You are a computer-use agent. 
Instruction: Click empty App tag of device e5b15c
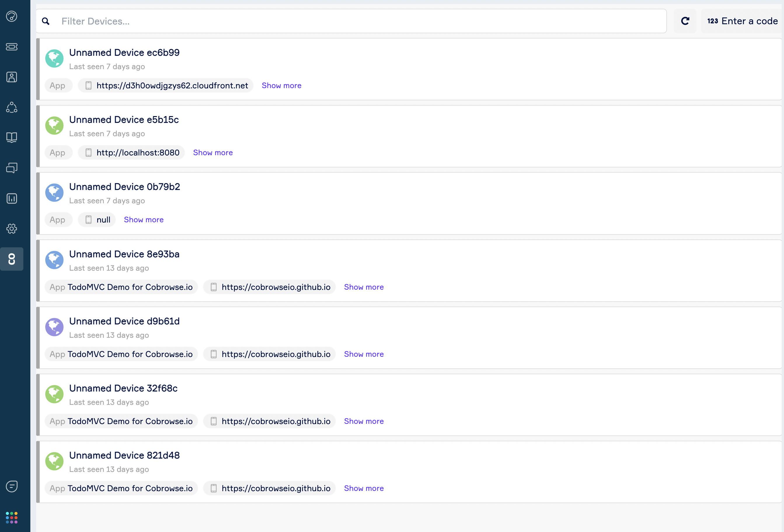pos(58,152)
